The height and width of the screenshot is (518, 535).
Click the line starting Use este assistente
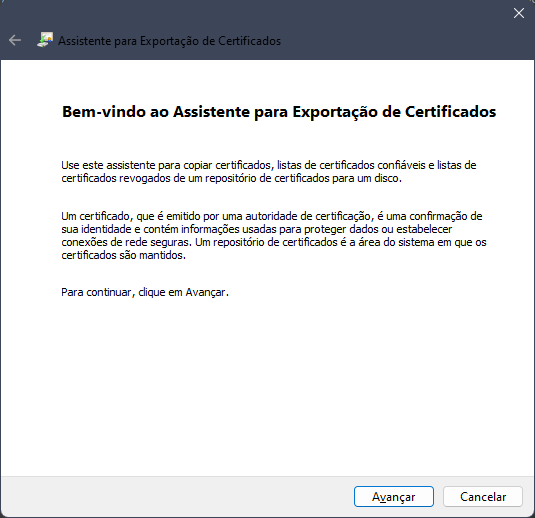269,165
